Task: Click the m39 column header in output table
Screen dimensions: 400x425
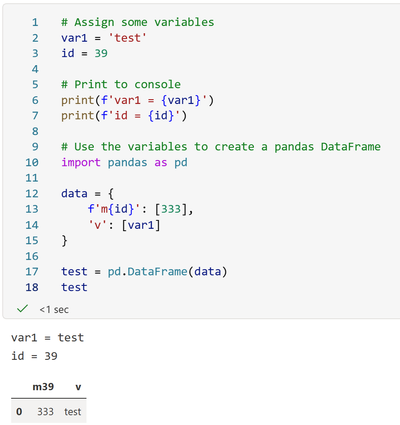Action: pyautogui.click(x=43, y=387)
